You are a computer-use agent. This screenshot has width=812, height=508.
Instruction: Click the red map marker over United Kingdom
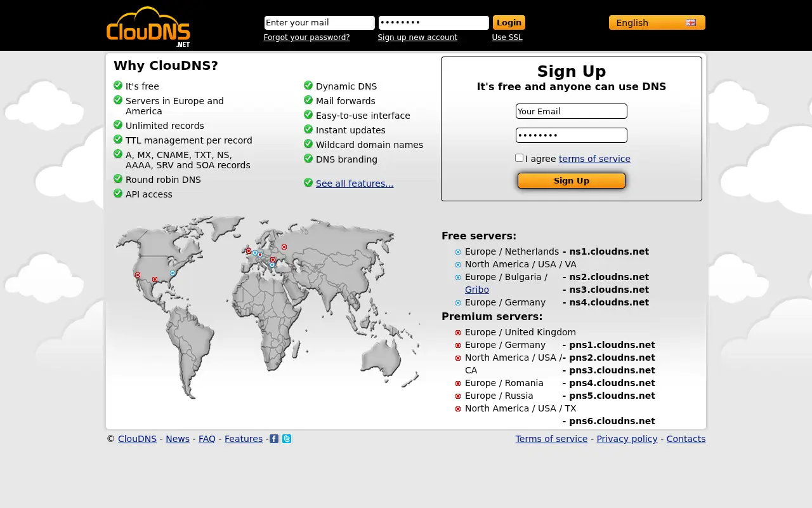point(249,251)
